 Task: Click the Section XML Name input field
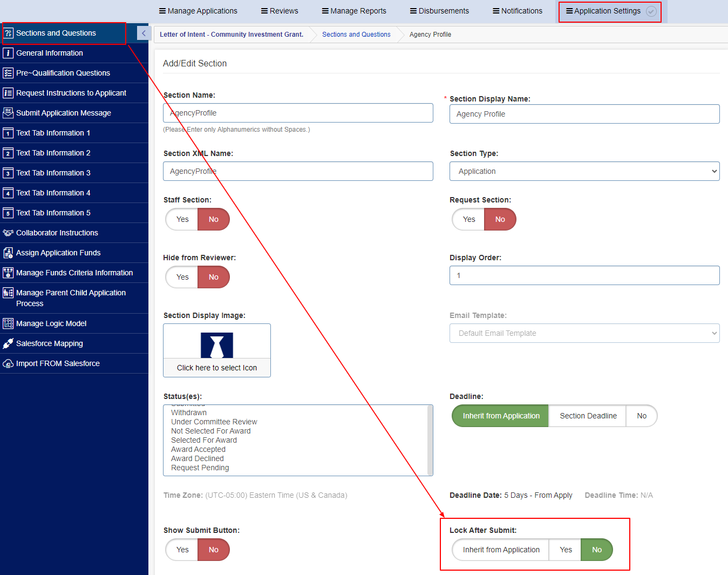pos(298,171)
